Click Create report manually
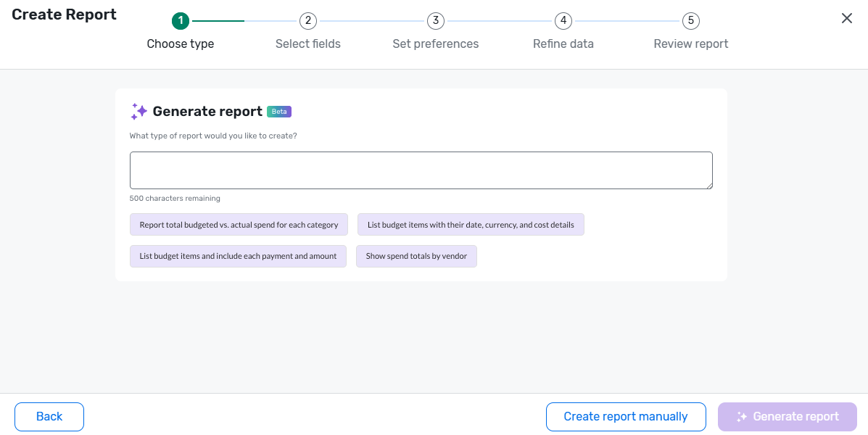This screenshot has height=435, width=868. tap(626, 417)
